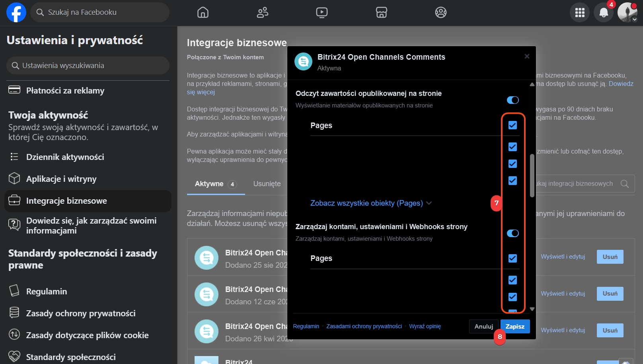
Task: Focus the Szukaj na Facebooku search field
Action: coord(100,12)
